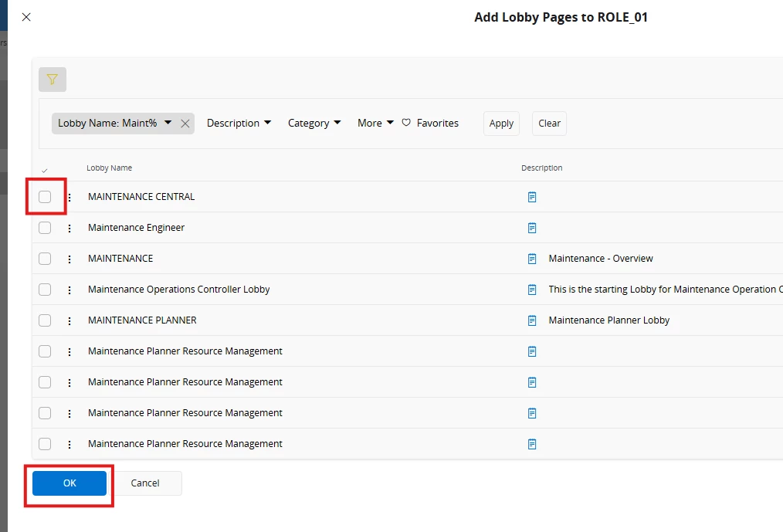Tick the MAINTENANCE PLANNER row checkbox
The image size is (783, 532).
[45, 320]
